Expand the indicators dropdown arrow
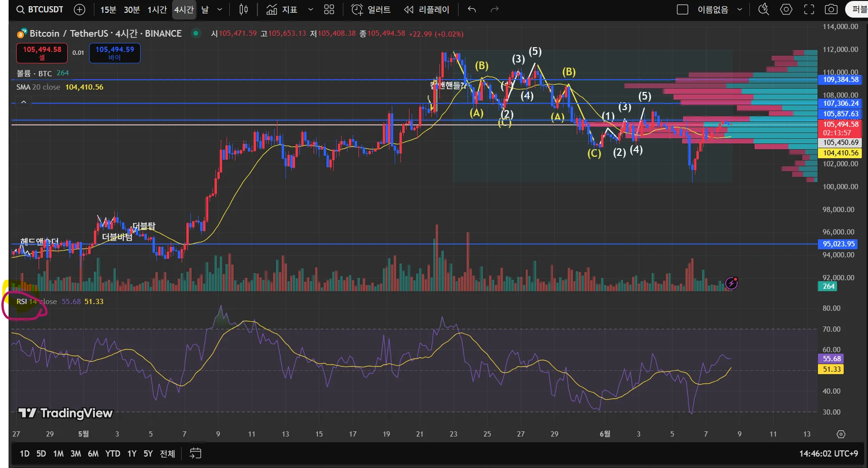Screen dimensions: 868x468 [311, 10]
